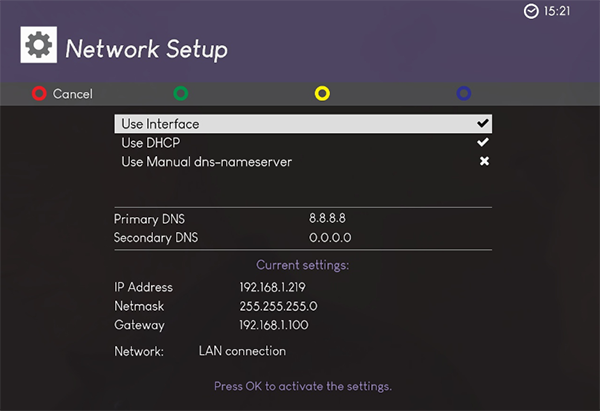Click the Secondary DNS value 0.0.0.0
Screen dimensions: 600x411
(330, 238)
